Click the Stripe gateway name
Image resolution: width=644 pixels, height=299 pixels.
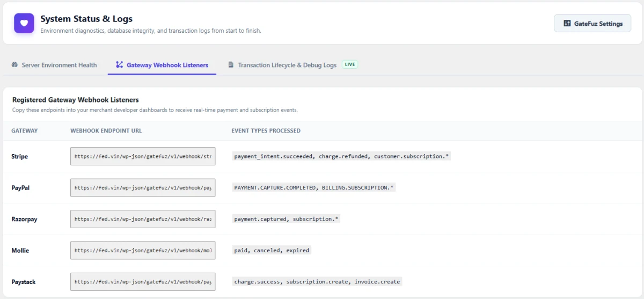pyautogui.click(x=19, y=157)
